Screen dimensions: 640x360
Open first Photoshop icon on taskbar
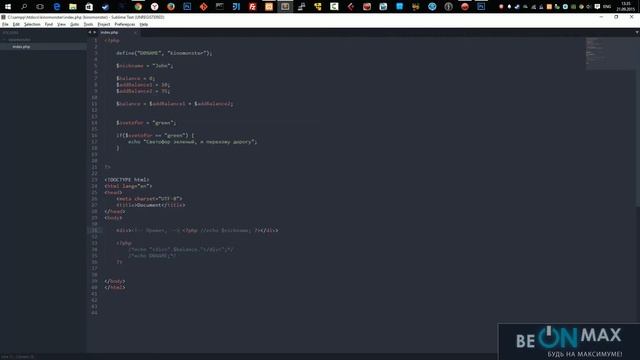click(x=187, y=7)
